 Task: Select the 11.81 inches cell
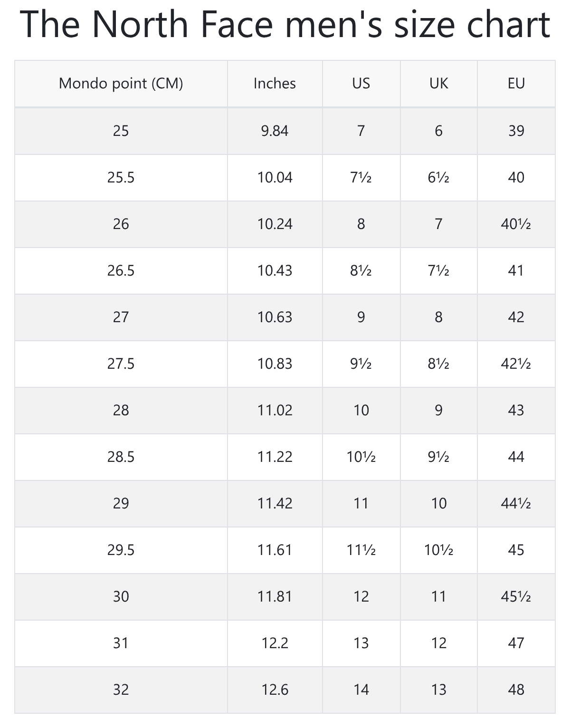tap(275, 596)
